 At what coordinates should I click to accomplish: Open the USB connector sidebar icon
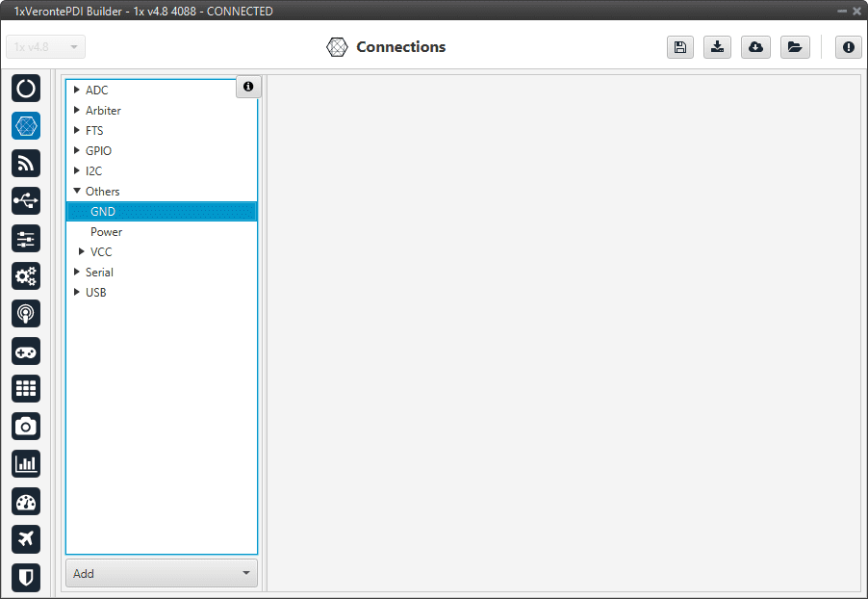26,200
